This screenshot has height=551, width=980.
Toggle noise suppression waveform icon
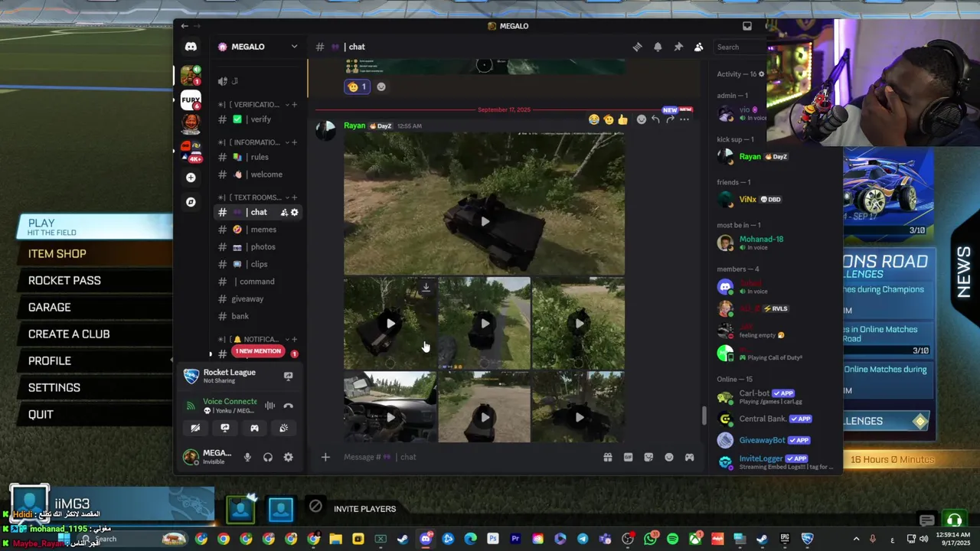coord(269,406)
